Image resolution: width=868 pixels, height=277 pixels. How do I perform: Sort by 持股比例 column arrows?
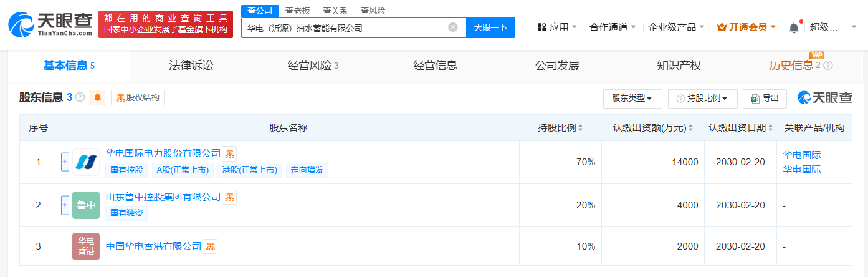tap(581, 128)
